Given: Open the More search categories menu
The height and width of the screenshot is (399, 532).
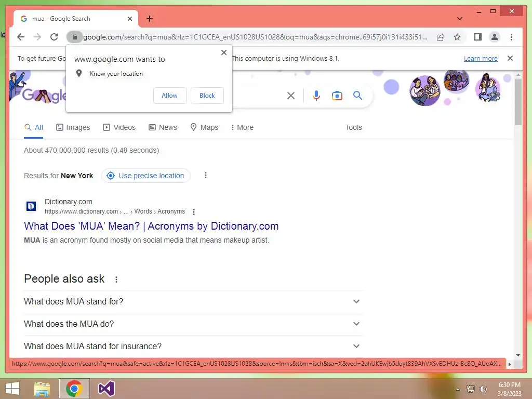Looking at the screenshot, I should tap(242, 127).
